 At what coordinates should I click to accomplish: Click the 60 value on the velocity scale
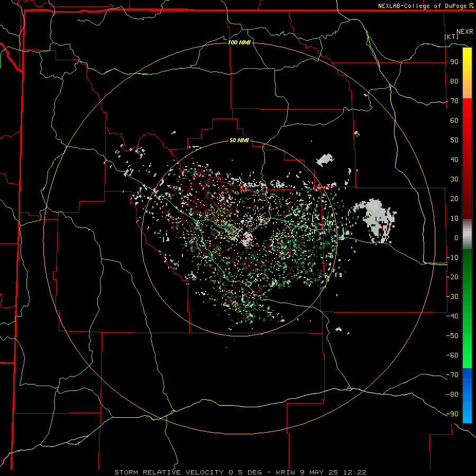point(454,121)
